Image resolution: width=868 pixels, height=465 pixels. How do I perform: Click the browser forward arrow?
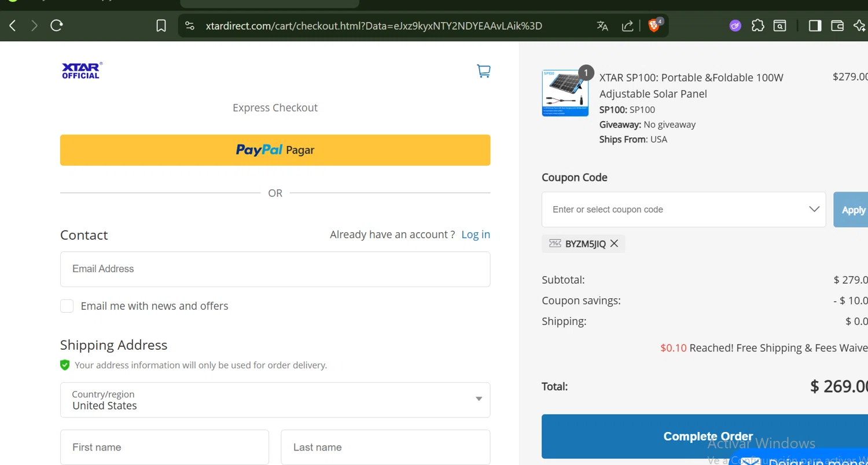[34, 25]
